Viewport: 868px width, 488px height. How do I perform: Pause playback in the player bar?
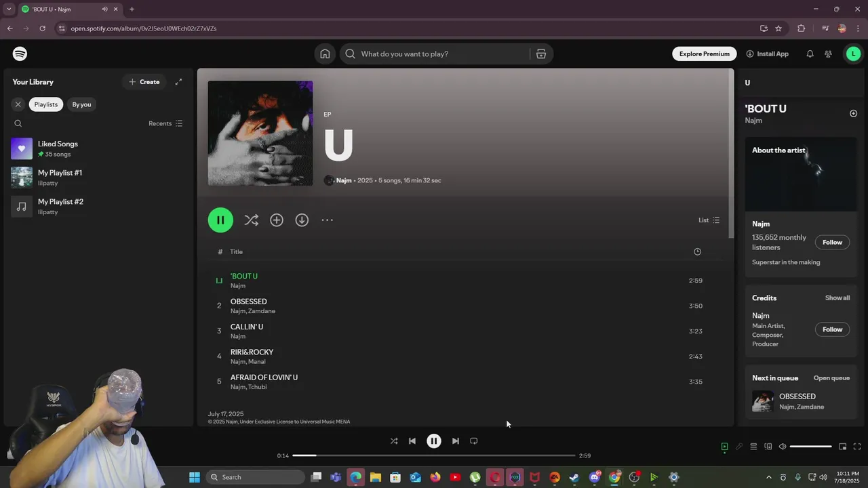click(434, 441)
